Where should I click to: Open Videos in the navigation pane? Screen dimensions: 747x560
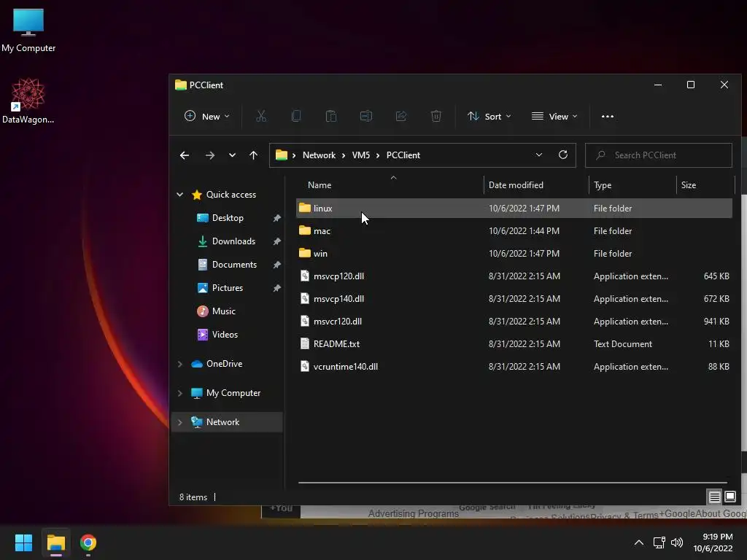coord(225,335)
